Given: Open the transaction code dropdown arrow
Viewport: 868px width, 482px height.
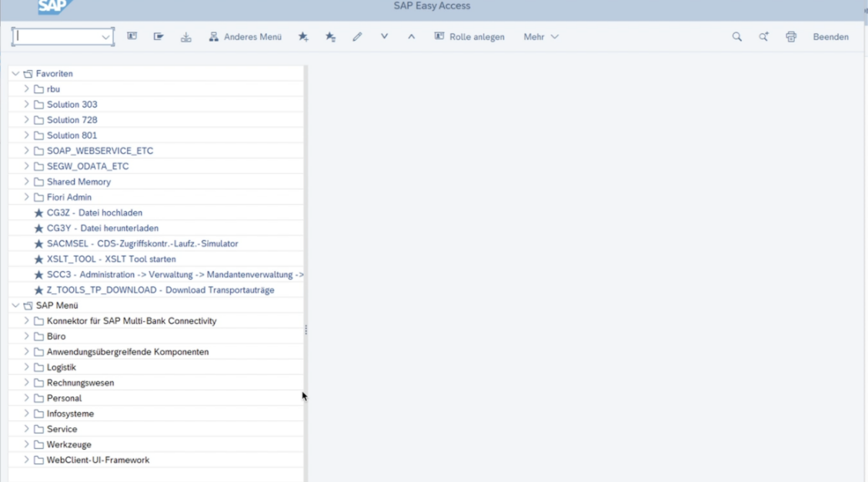Looking at the screenshot, I should (105, 37).
